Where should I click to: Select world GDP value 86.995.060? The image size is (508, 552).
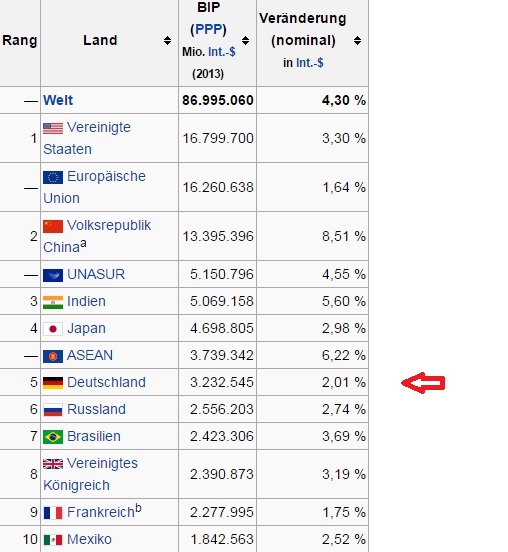click(x=218, y=100)
